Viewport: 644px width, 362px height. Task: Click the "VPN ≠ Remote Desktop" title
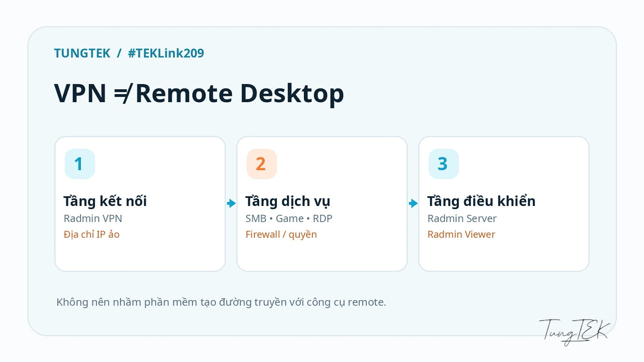(199, 94)
